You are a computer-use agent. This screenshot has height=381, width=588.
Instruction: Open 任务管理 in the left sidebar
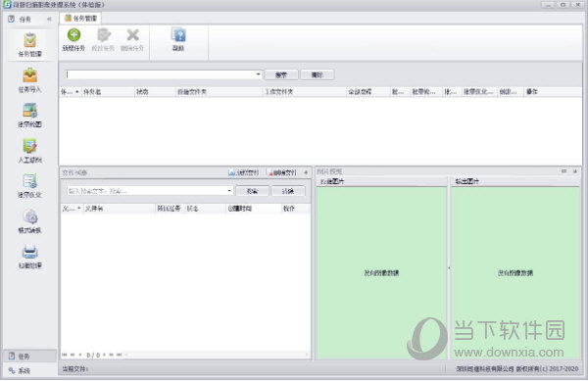(x=30, y=45)
